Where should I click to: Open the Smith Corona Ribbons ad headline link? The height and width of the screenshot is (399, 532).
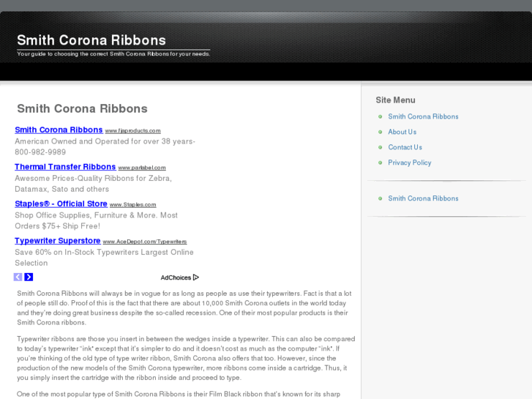coord(59,130)
